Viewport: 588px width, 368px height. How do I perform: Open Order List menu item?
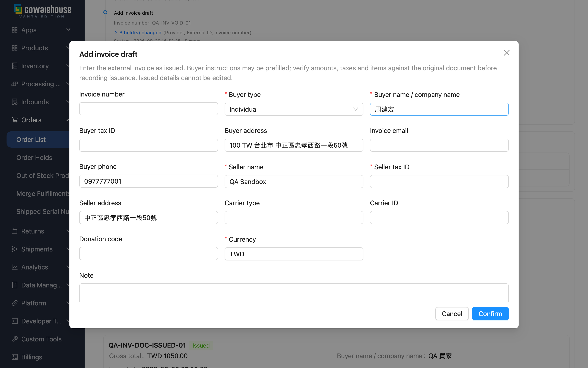tap(38, 140)
